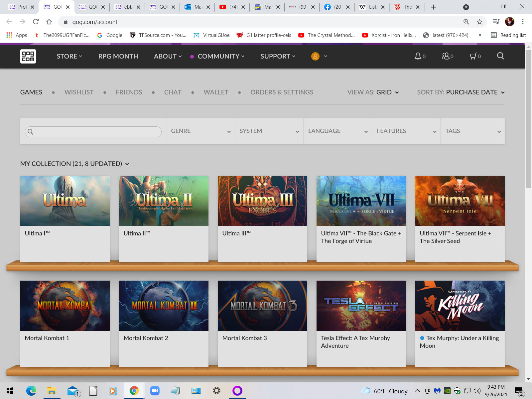Expand the ABOUT menu

(x=168, y=56)
